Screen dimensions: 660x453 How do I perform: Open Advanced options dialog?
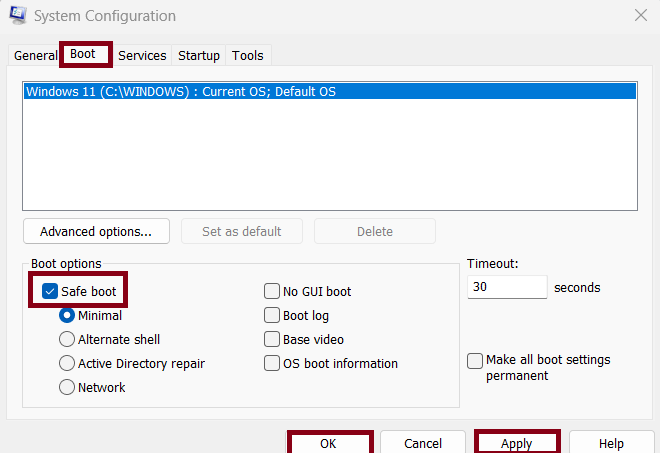pyautogui.click(x=96, y=231)
